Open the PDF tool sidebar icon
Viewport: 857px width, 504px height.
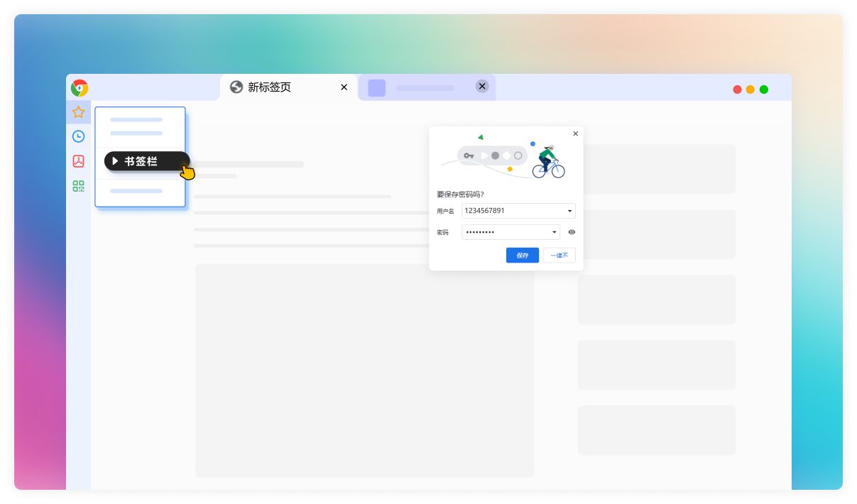(x=78, y=161)
